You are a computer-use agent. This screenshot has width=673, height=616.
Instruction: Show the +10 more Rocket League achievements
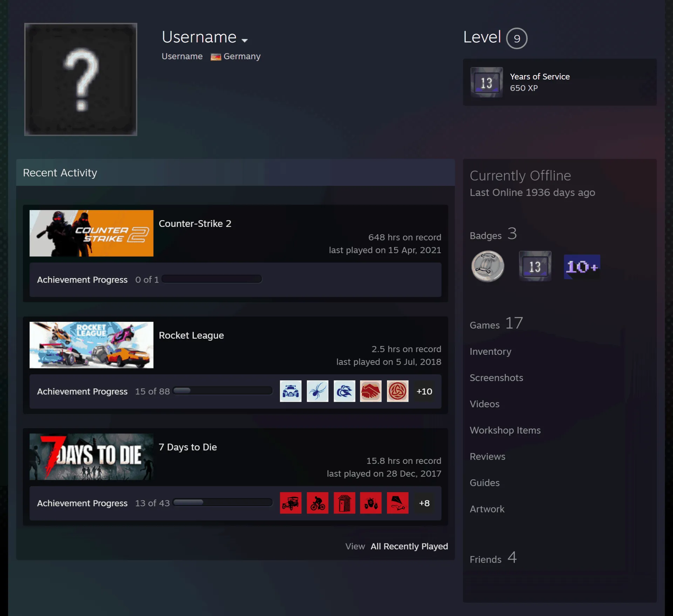[x=424, y=391]
